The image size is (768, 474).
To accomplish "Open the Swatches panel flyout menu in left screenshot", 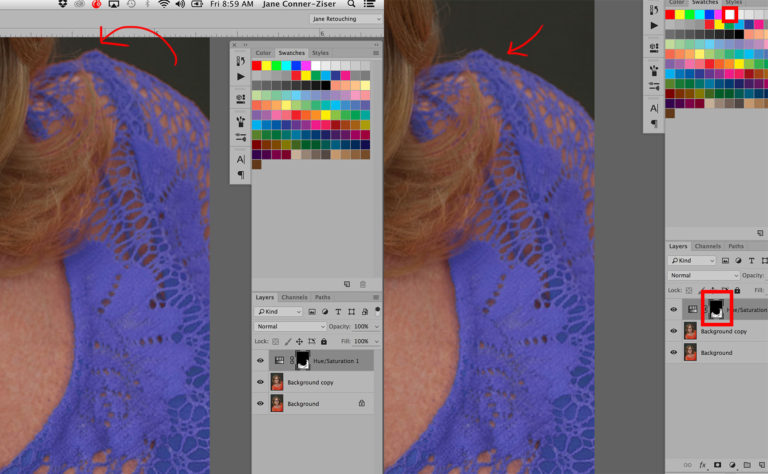I will (x=376, y=53).
